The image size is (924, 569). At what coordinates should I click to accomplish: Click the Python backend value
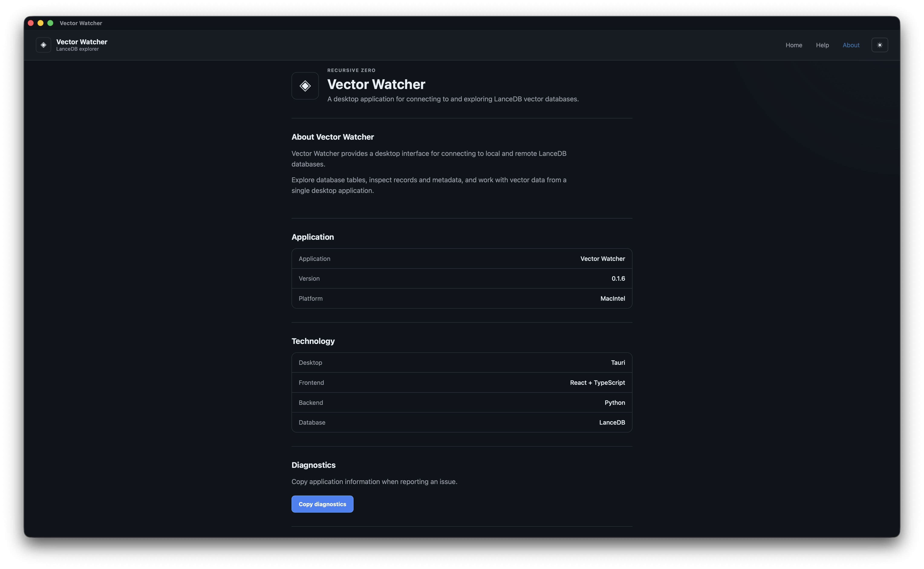615,403
